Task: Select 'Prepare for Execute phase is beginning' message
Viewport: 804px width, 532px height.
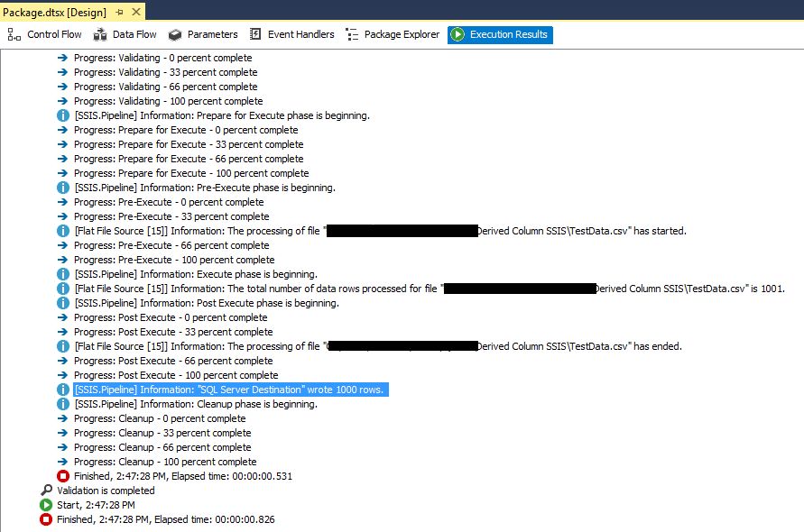Action: (x=222, y=115)
